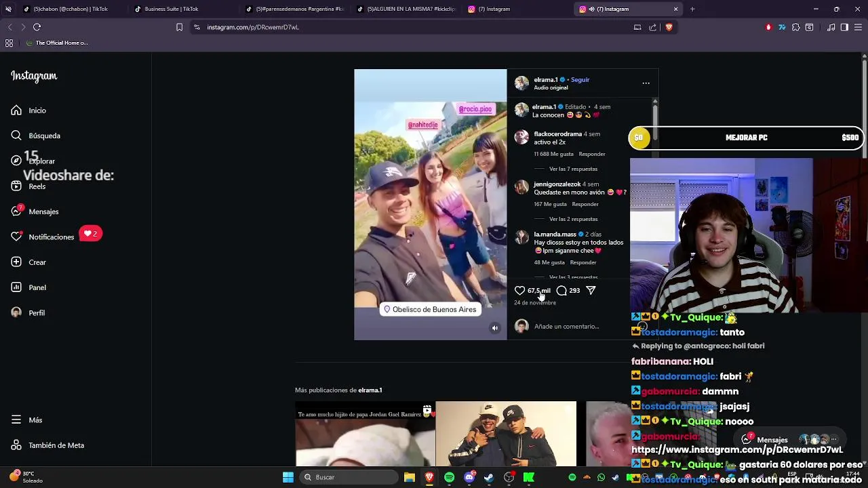This screenshot has width=868, height=488.
Task: Open post options three-dot menu
Action: tap(646, 83)
